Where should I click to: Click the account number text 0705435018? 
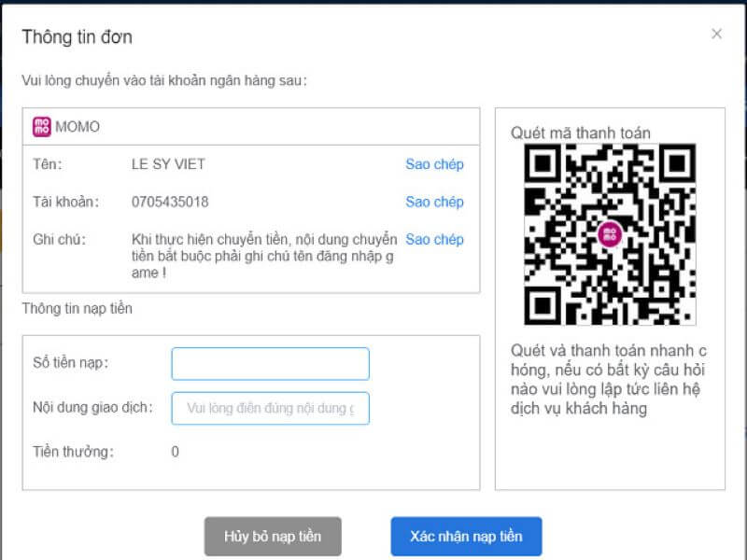(x=170, y=202)
